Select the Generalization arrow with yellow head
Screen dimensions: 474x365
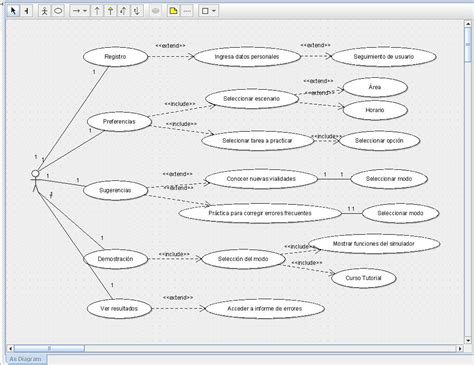[110, 11]
